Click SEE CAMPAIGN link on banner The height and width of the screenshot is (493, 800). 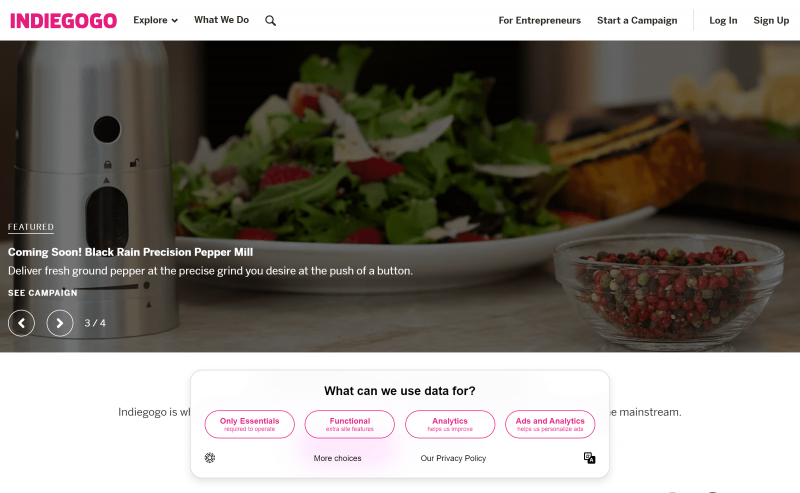click(x=43, y=293)
